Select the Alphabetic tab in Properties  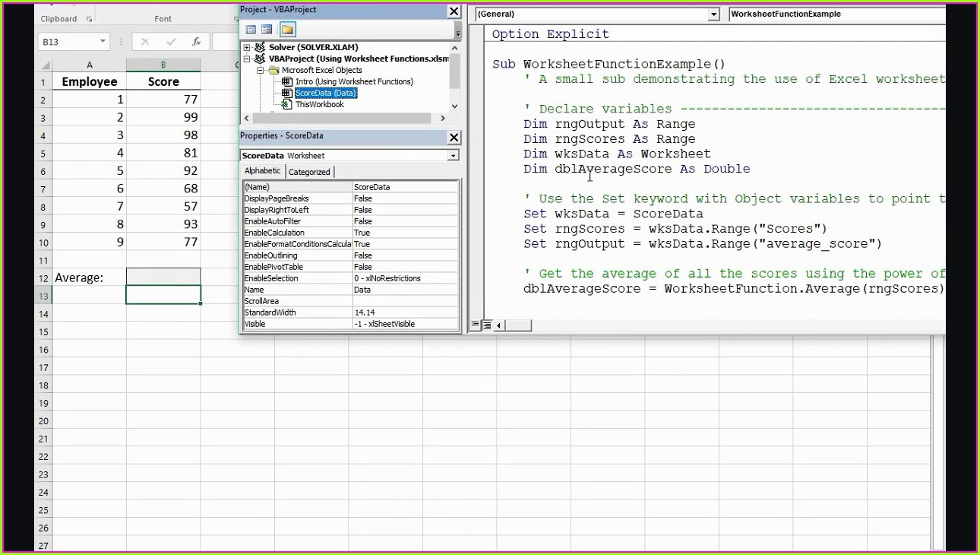(262, 171)
